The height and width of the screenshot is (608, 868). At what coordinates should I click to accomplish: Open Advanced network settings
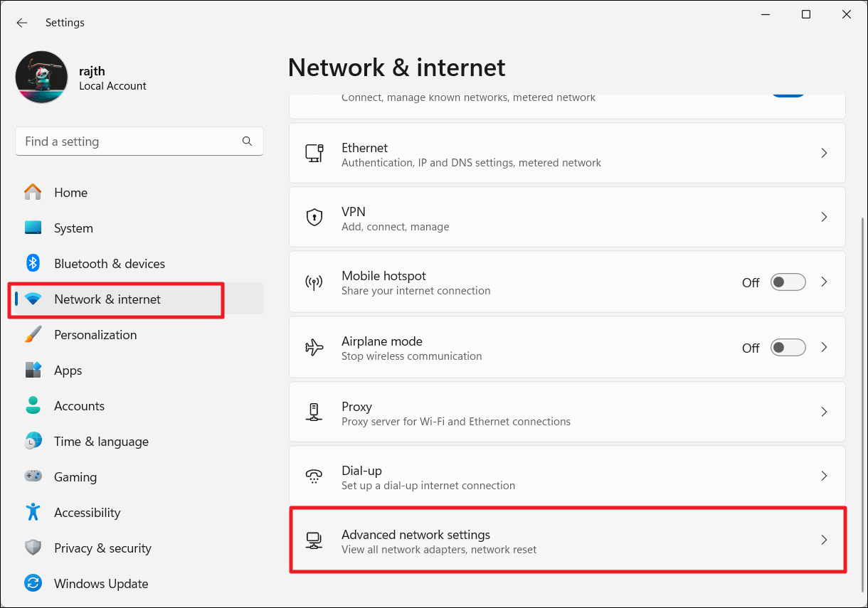(x=566, y=540)
